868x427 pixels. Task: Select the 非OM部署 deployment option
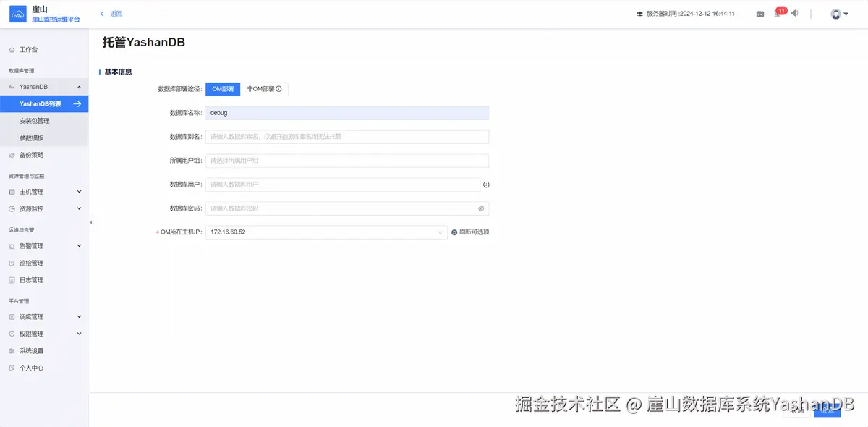[x=264, y=89]
